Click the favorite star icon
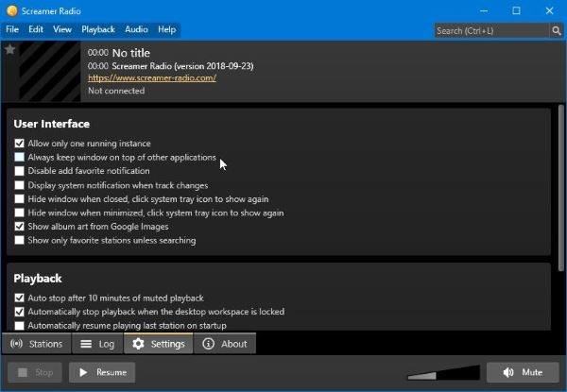This screenshot has width=567, height=392. click(x=9, y=49)
